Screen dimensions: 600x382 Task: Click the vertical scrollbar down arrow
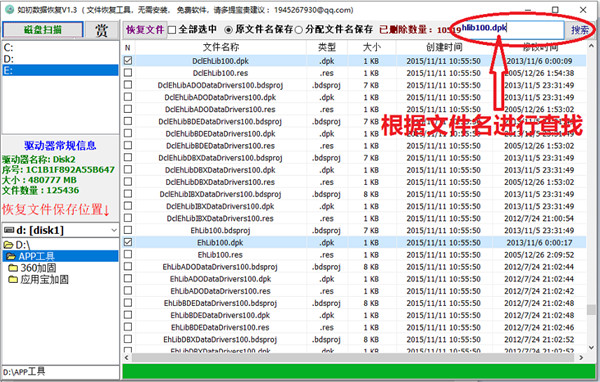point(591,347)
